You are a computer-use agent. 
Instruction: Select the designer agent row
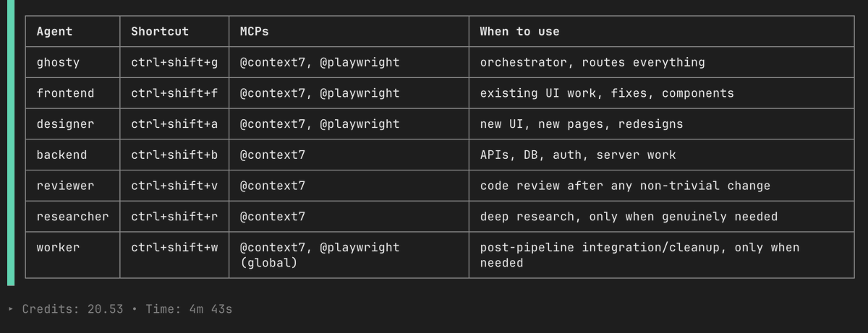click(440, 124)
